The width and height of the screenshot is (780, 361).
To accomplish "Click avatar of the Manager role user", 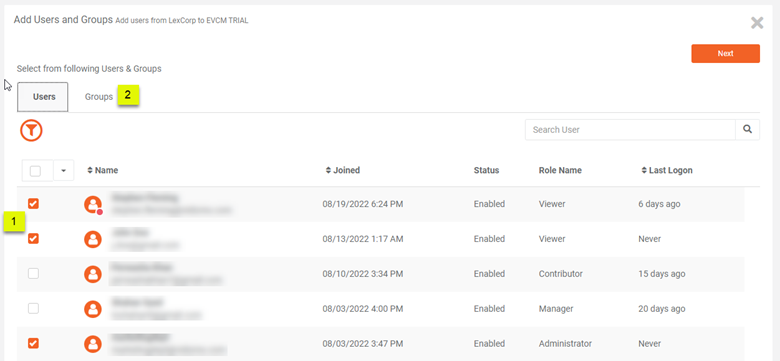I will [x=93, y=309].
